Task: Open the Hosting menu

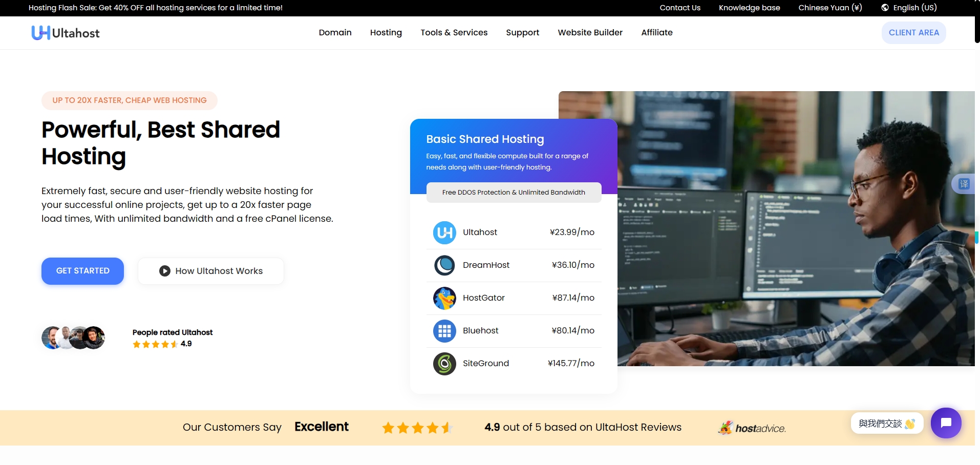Action: [x=386, y=32]
